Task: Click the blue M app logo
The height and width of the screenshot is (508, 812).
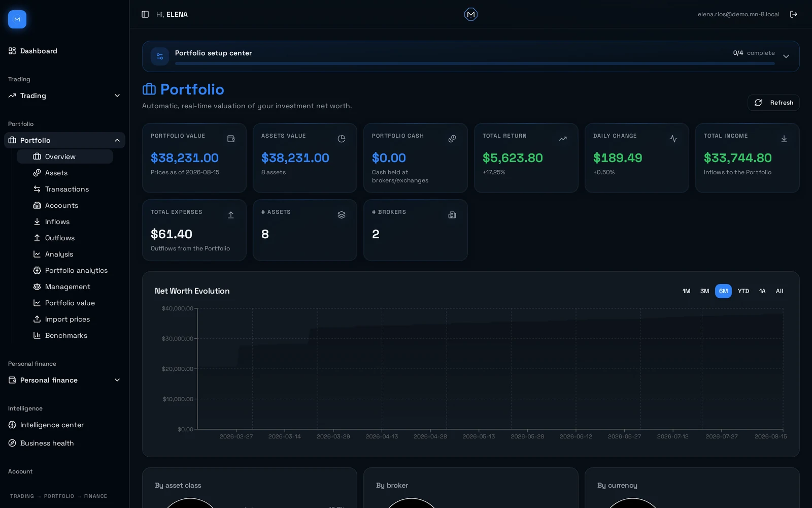Action: pos(17,19)
